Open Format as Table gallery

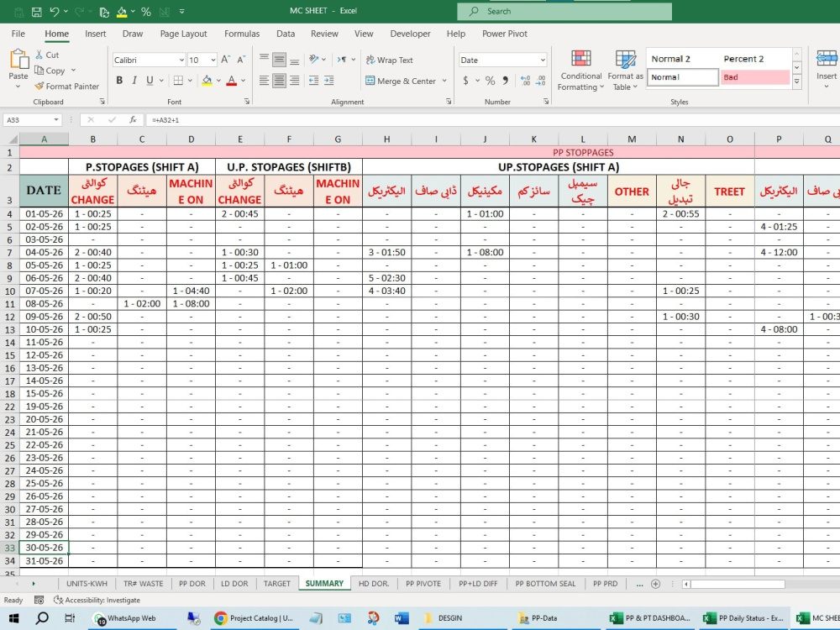click(x=625, y=71)
